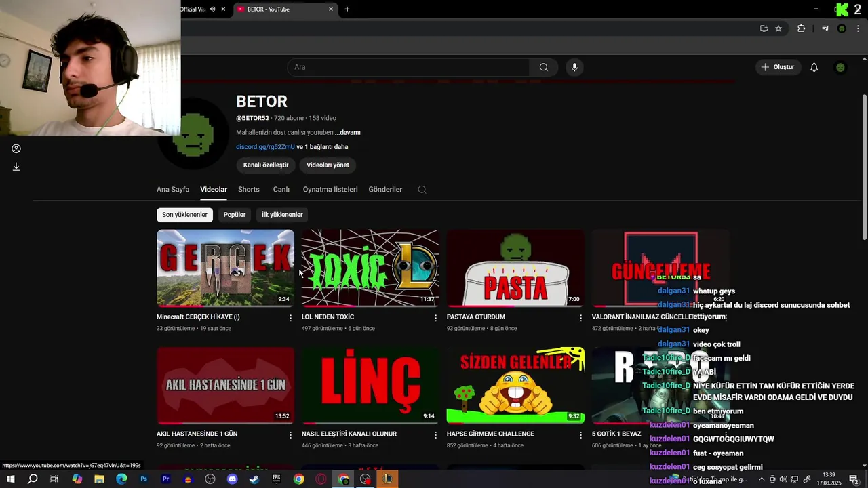Open three-dot menu for NASIL ELEŞTİRİ KANALI OLUNUR
The height and width of the screenshot is (488, 868).
pyautogui.click(x=436, y=435)
